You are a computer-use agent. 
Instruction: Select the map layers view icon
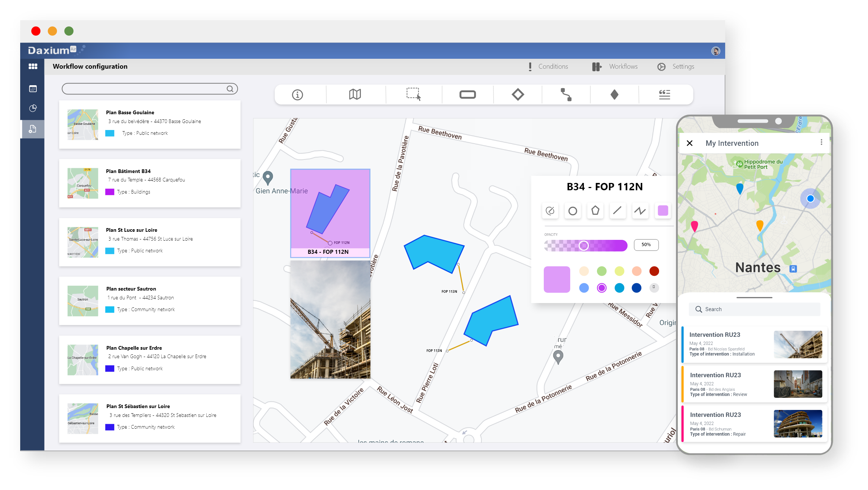click(355, 94)
